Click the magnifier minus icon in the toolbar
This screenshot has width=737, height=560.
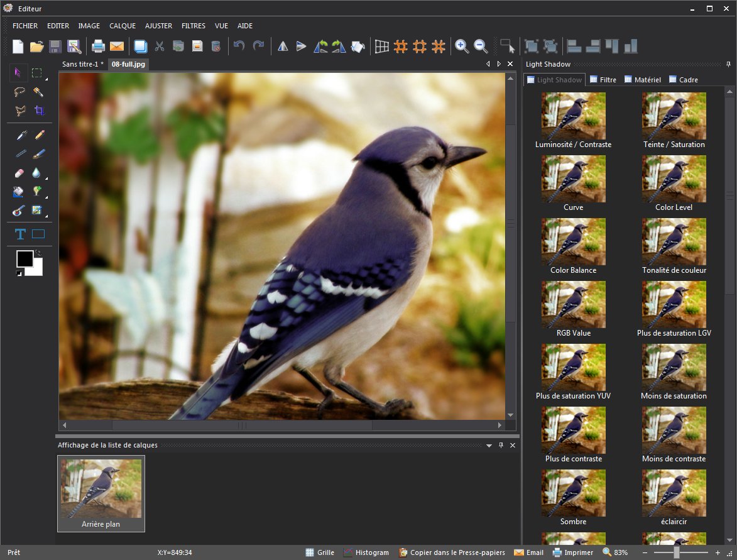click(x=481, y=46)
